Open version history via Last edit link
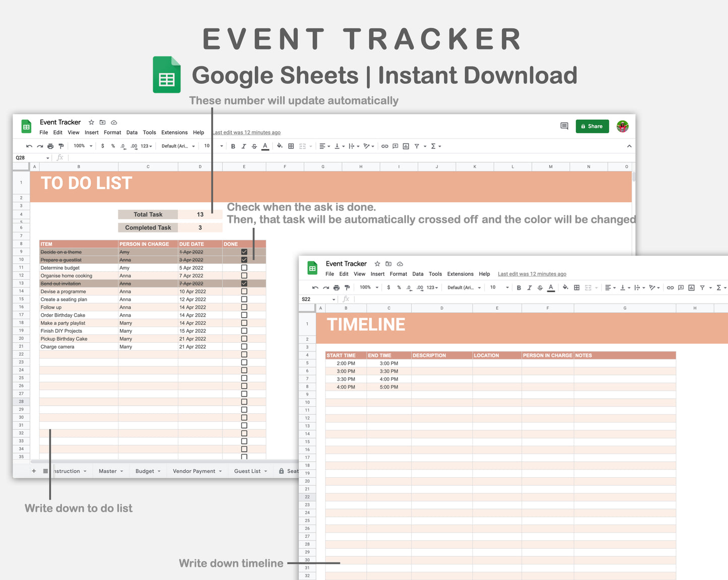The height and width of the screenshot is (580, 728). pos(246,132)
